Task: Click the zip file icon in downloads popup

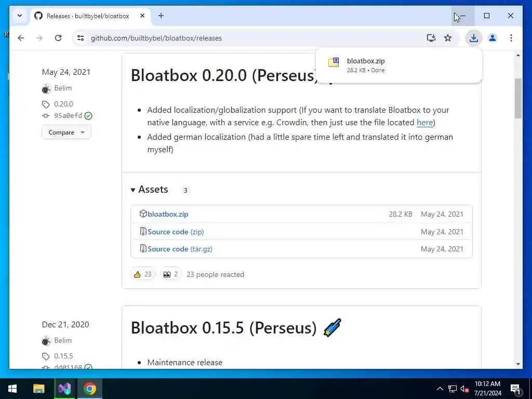Action: pyautogui.click(x=334, y=62)
